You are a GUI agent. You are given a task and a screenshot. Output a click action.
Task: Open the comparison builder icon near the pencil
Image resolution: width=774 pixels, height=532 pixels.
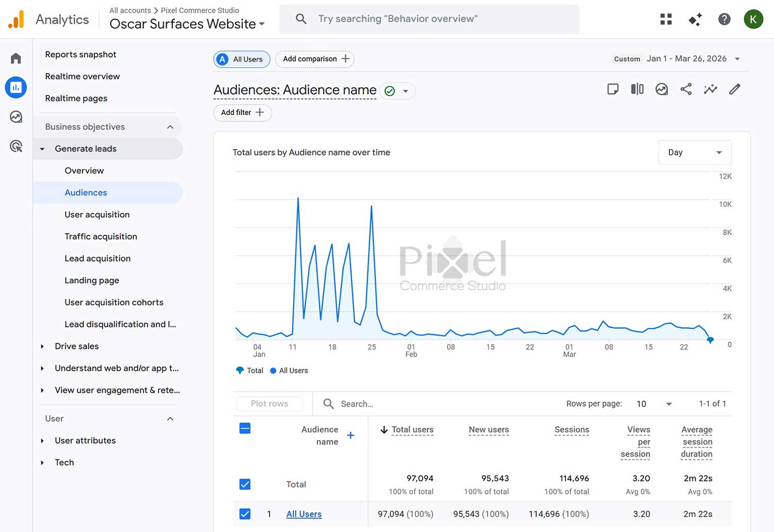click(x=637, y=89)
